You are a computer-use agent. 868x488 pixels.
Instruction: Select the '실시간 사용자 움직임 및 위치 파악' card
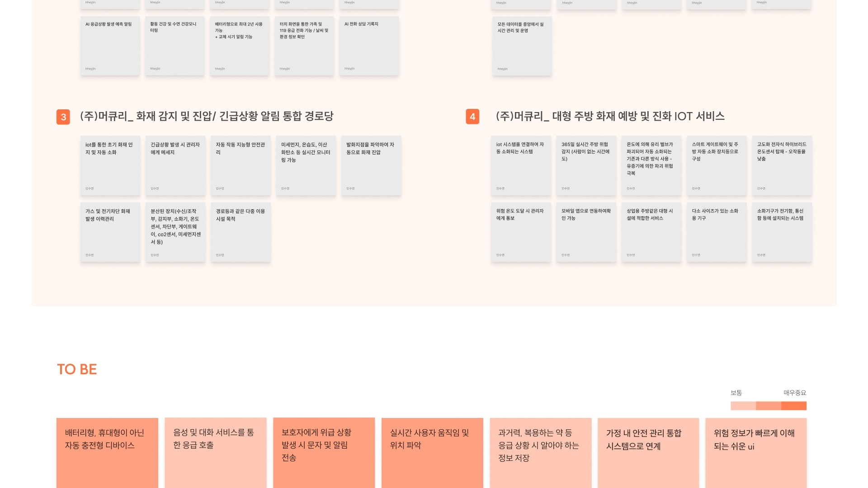click(432, 452)
